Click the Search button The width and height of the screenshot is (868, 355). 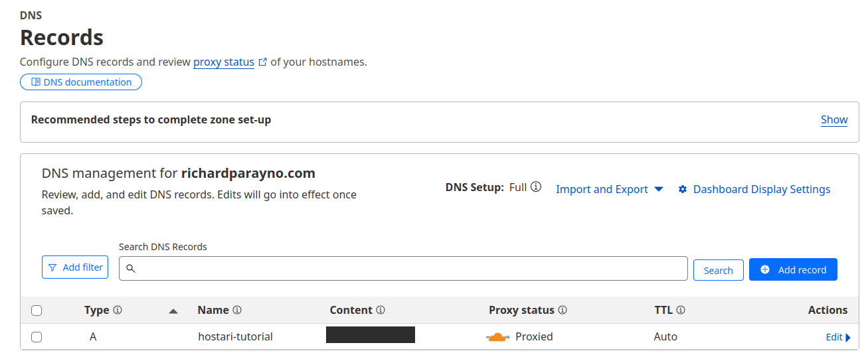coord(719,270)
